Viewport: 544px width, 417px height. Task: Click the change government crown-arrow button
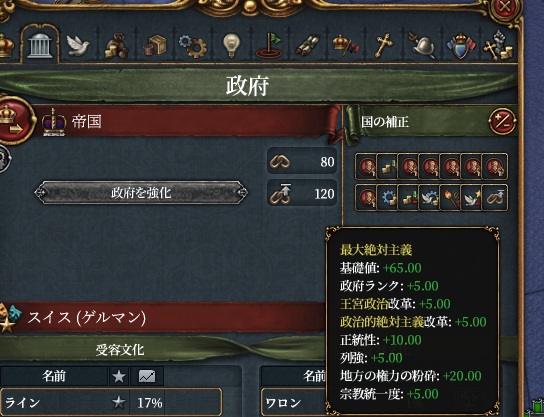[15, 120]
